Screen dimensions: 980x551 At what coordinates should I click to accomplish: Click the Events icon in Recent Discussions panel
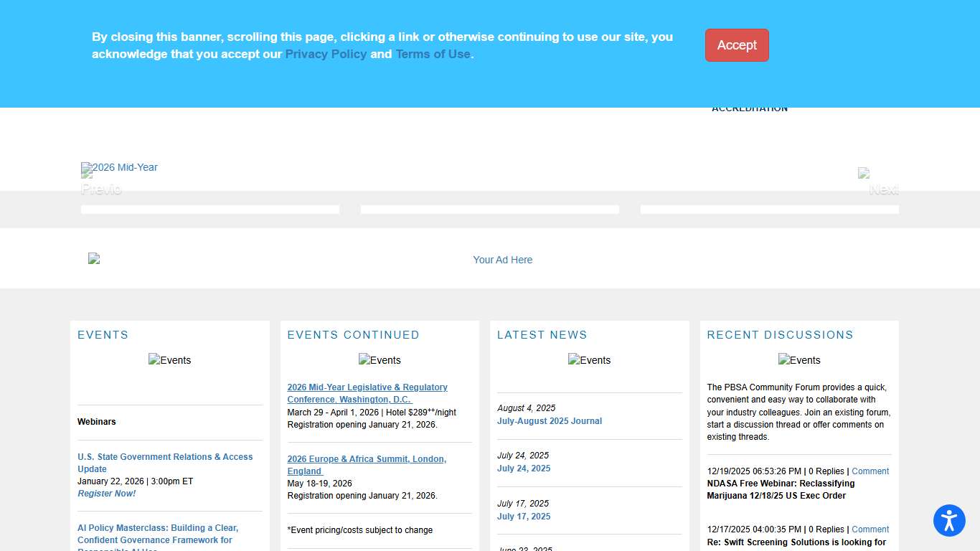(x=799, y=360)
